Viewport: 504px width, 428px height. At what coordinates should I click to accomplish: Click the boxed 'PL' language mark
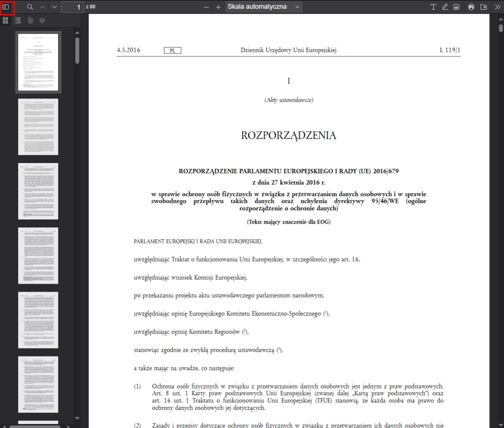coord(173,51)
